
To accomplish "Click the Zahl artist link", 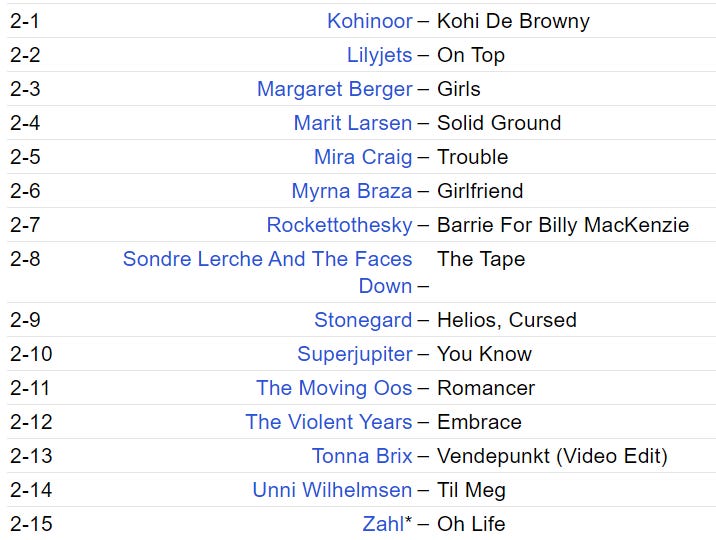I will pos(383,524).
